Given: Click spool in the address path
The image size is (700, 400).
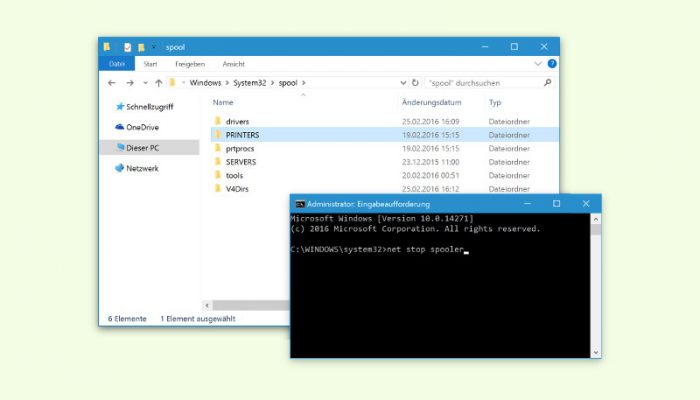Looking at the screenshot, I should click(288, 83).
